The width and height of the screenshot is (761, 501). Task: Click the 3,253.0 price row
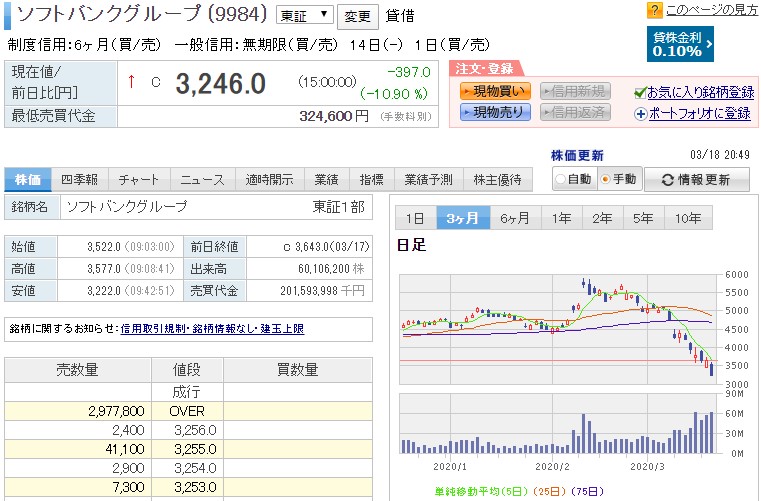click(188, 487)
